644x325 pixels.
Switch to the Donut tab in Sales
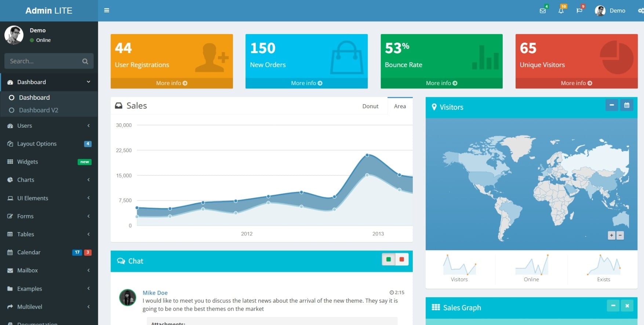(370, 106)
